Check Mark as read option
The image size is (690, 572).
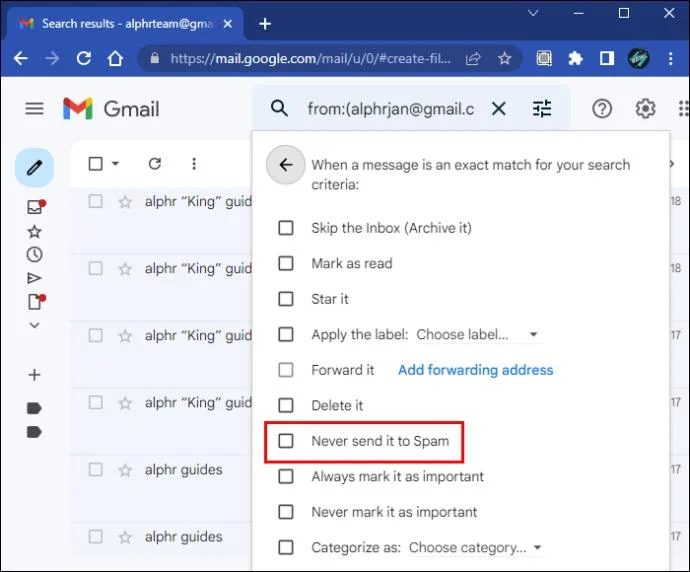pyautogui.click(x=286, y=263)
